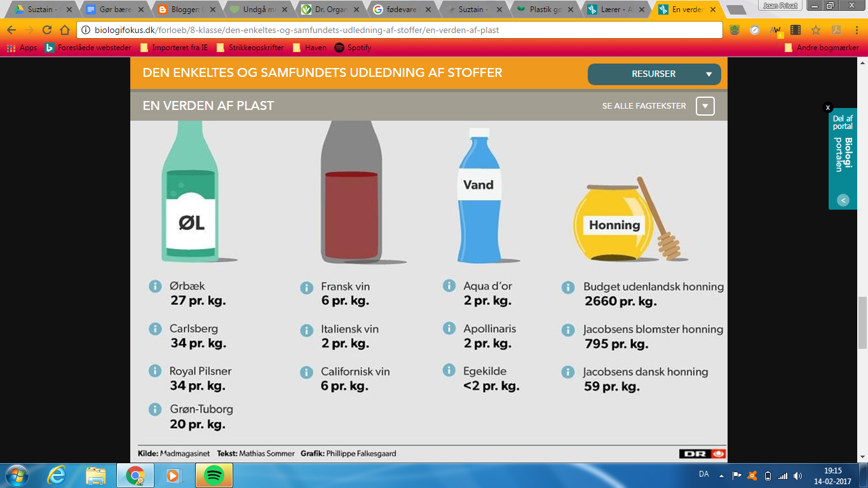Bookmark this page with the star icon
868x488 pixels.
click(x=816, y=30)
